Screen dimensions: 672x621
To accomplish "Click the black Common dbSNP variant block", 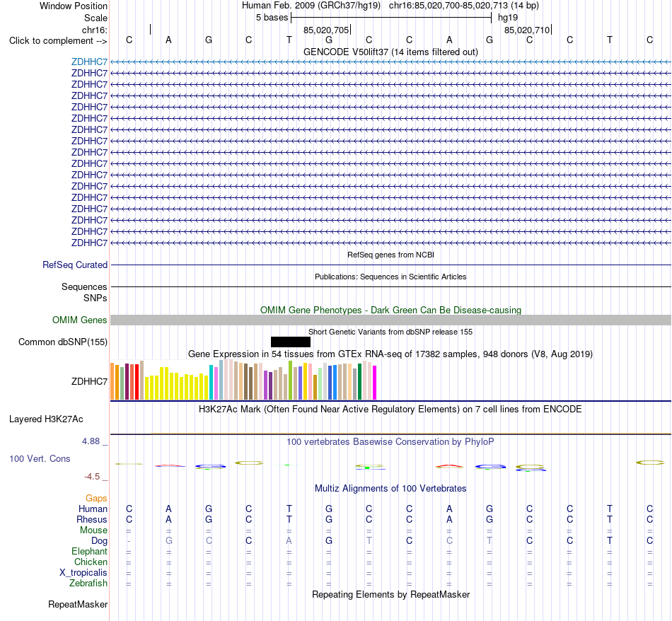I will (x=291, y=342).
